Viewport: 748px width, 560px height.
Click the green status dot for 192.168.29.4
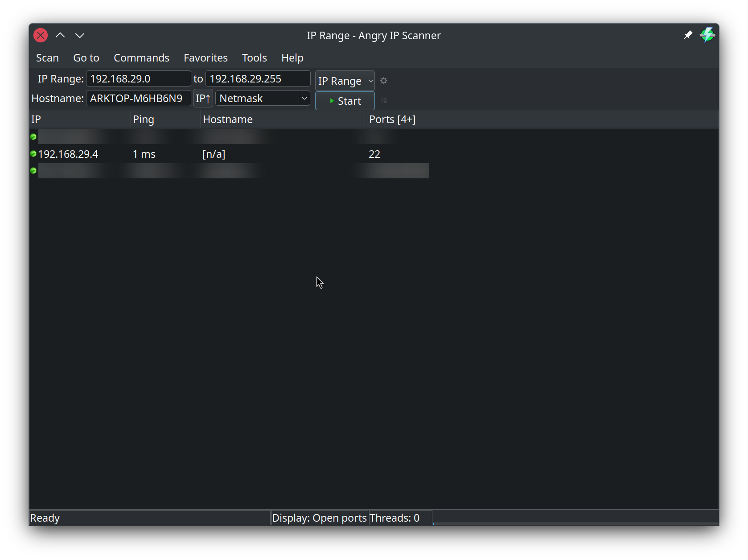[x=33, y=154]
